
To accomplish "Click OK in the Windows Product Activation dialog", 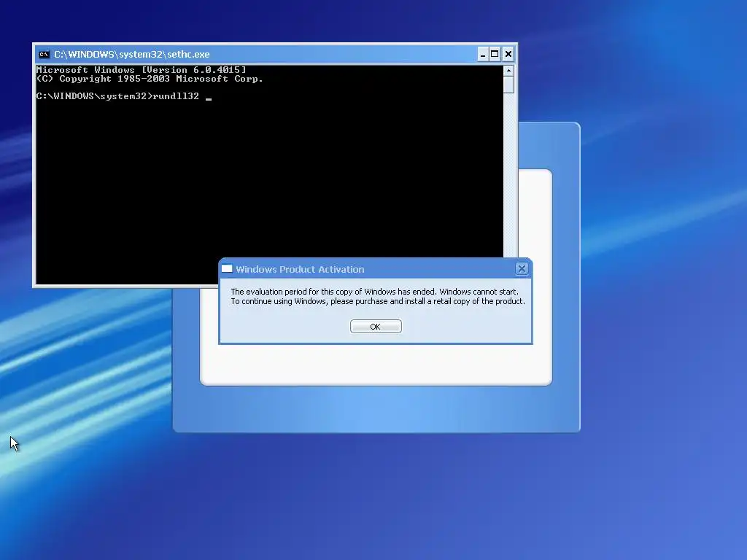I will click(x=376, y=327).
